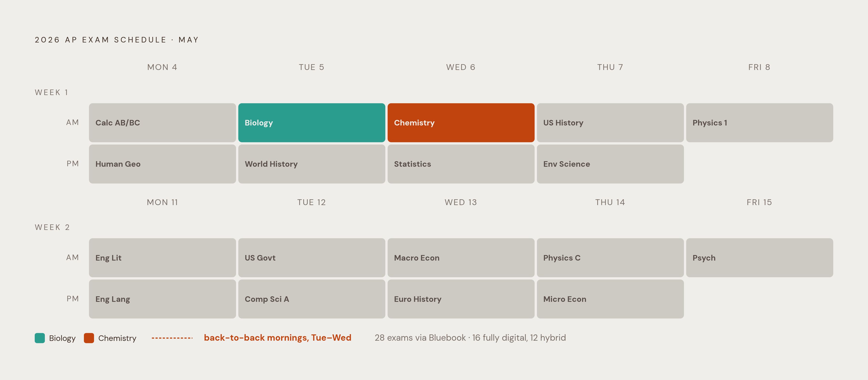Click the Eng Lang exam block
868x380 pixels.
pyautogui.click(x=163, y=299)
